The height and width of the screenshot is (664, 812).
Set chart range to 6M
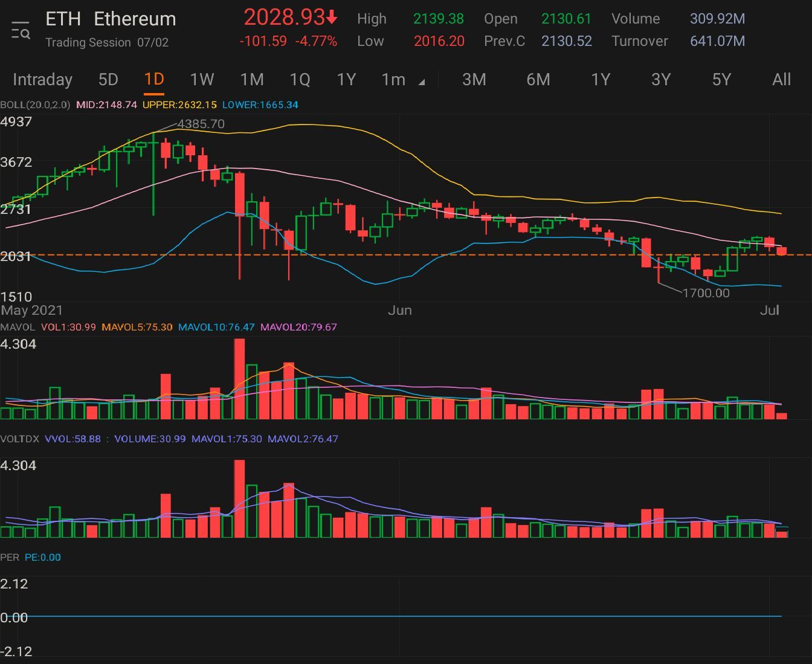pyautogui.click(x=538, y=80)
